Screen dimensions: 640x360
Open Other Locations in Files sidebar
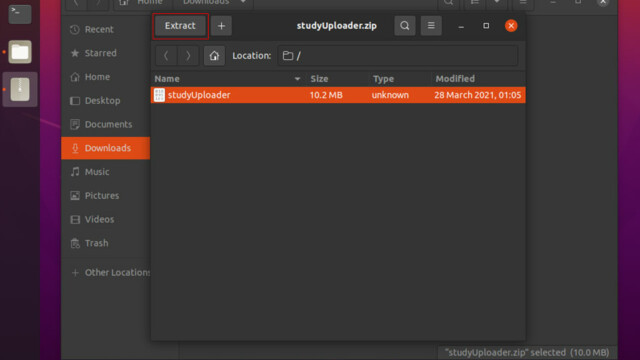click(x=105, y=272)
